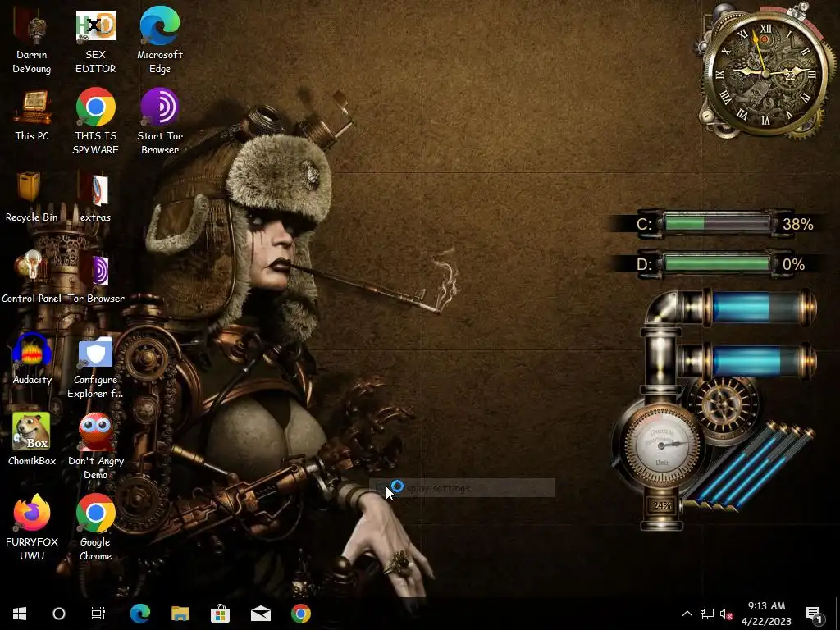Click the D: drive usage bar

tap(717, 264)
